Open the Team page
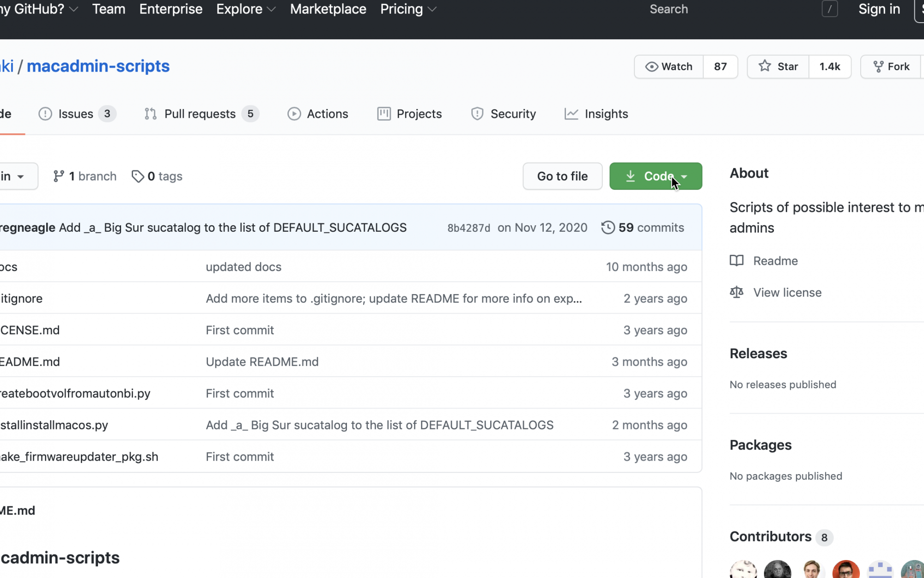The height and width of the screenshot is (578, 924). point(109,9)
